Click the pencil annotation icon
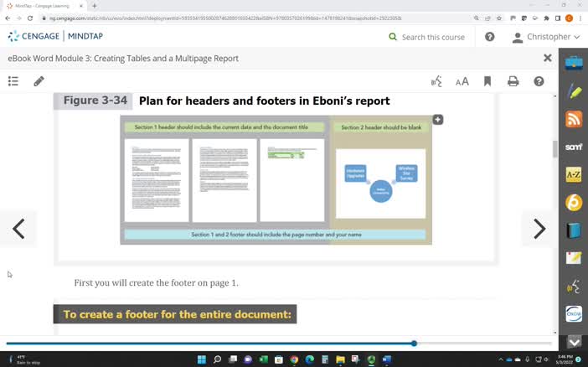The height and width of the screenshot is (367, 588). tap(39, 81)
